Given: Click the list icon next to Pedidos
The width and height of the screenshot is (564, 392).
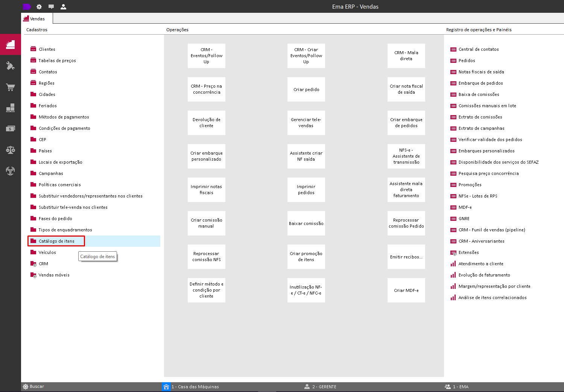Looking at the screenshot, I should coord(453,61).
